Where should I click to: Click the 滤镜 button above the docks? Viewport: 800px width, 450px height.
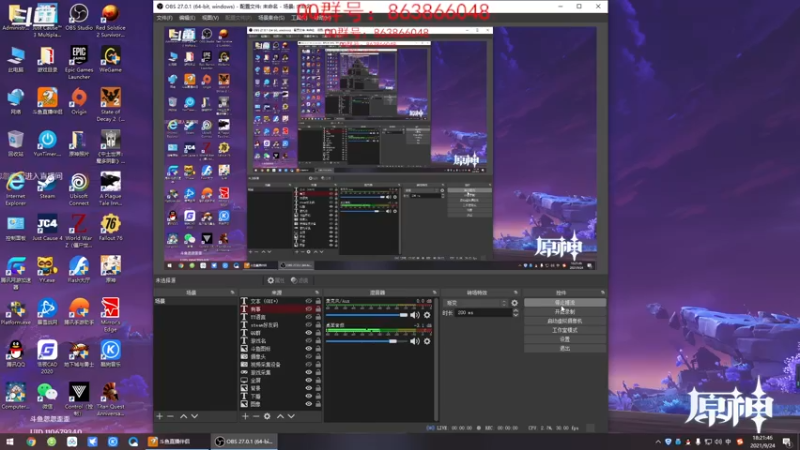tap(300, 280)
